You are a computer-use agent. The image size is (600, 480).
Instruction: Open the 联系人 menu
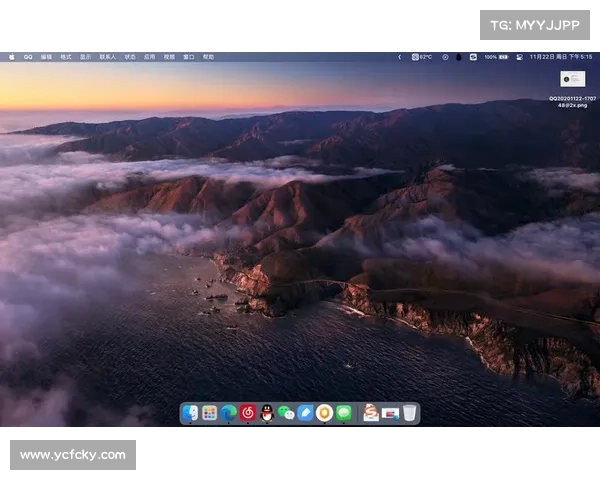tap(107, 57)
